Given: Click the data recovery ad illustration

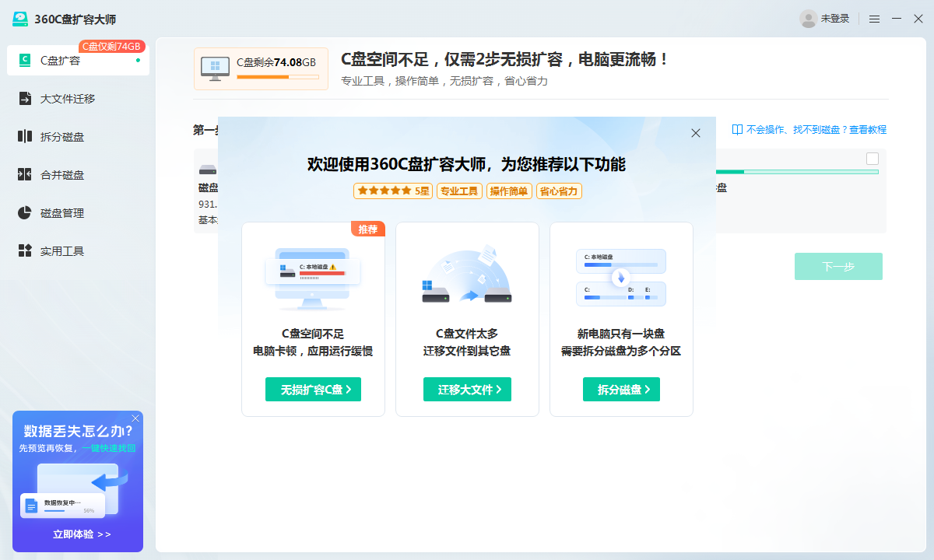Looking at the screenshot, I should pos(75,492).
